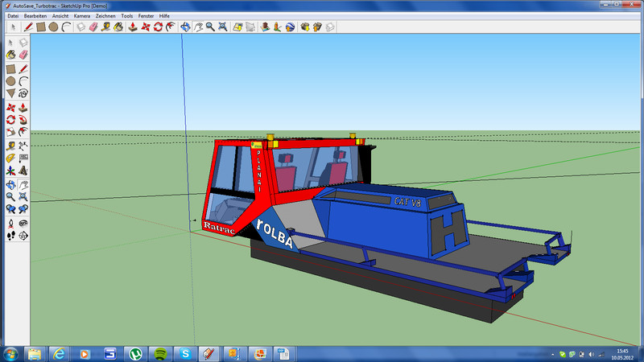Click Preview in Google Earth globe icon
This screenshot has height=362, width=644.
coord(290,27)
